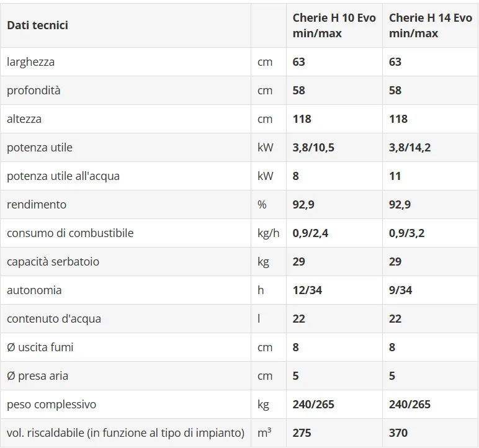Viewport: 479px width, 448px height.
Task: Click the '3,8/10,5' power value
Action: 314,148
